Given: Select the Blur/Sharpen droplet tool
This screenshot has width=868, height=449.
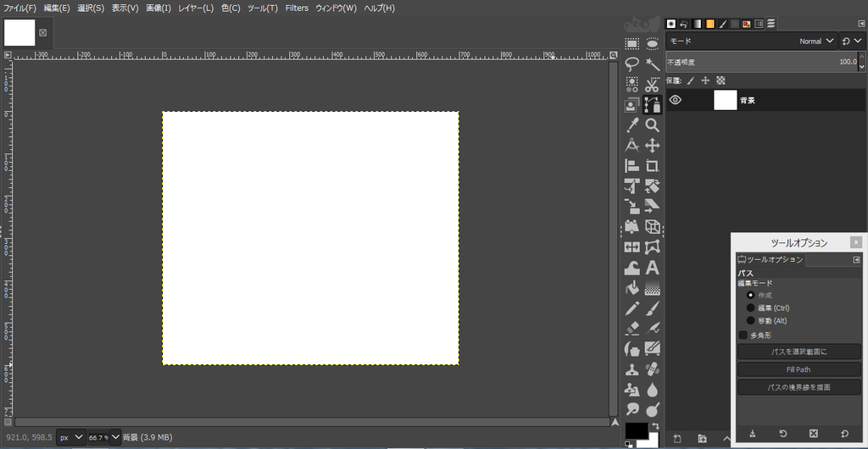Looking at the screenshot, I should (x=653, y=390).
